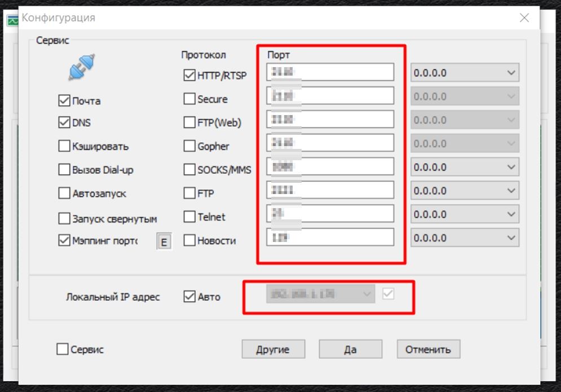The width and height of the screenshot is (561, 392).
Task: Check the Gopher protocol box
Action: [189, 146]
